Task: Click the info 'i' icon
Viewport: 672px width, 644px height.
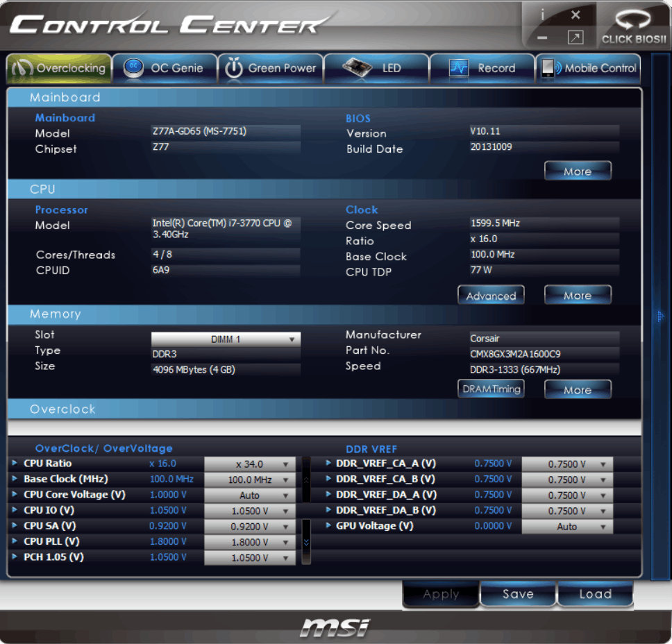Action: point(542,15)
